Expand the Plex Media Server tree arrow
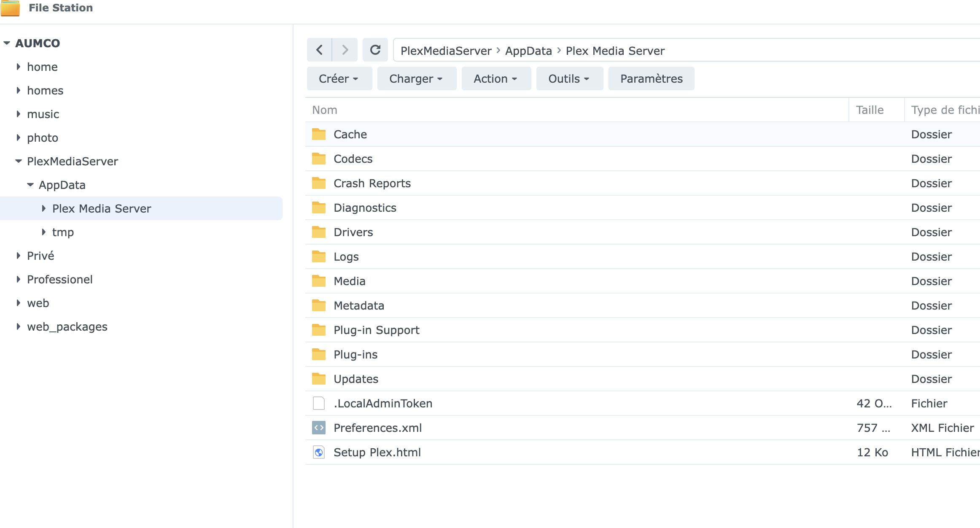The height and width of the screenshot is (528, 980). pos(43,208)
